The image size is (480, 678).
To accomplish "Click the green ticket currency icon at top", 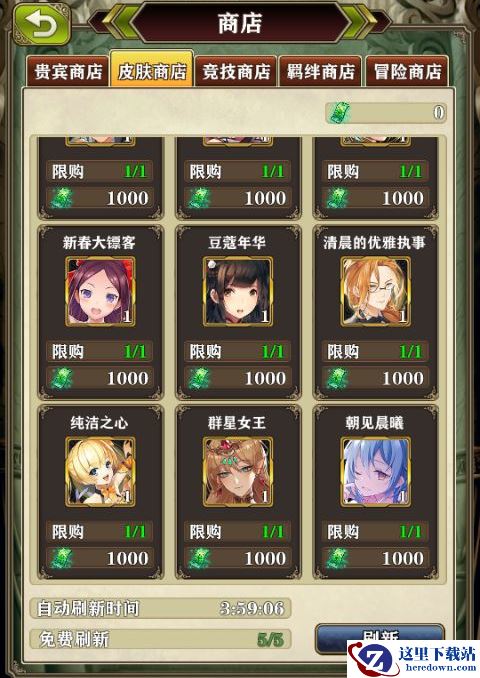I will 340,112.
